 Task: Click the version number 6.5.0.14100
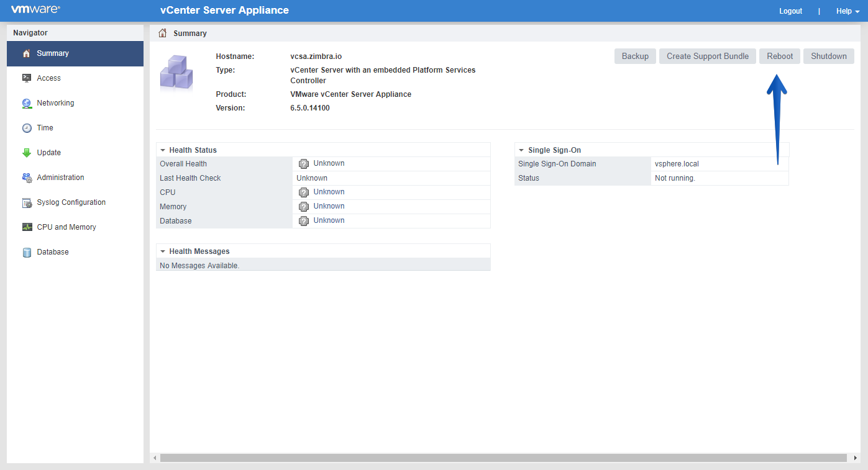click(x=310, y=108)
